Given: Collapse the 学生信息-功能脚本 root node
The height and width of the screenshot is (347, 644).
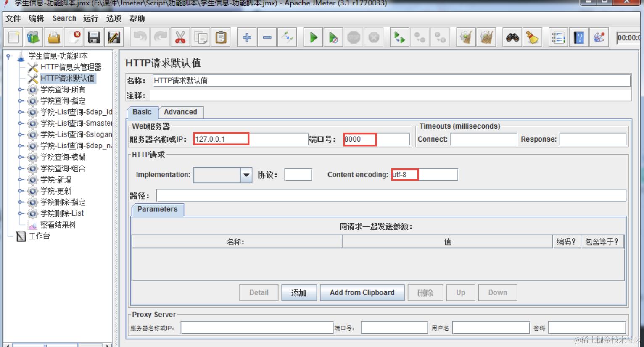Looking at the screenshot, I should tap(8, 56).
